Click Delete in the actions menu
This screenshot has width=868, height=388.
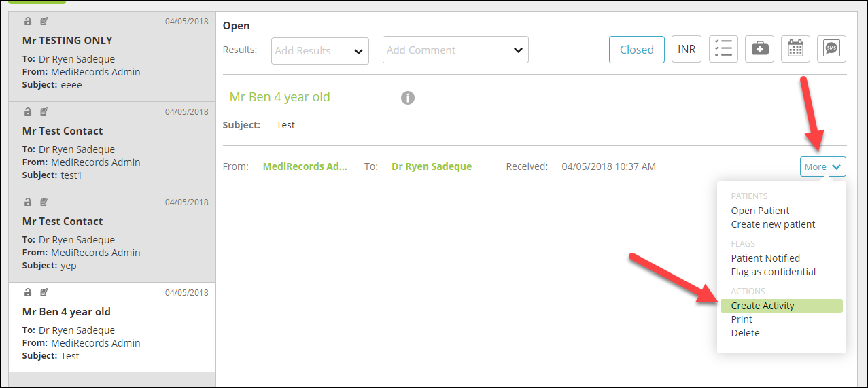745,333
